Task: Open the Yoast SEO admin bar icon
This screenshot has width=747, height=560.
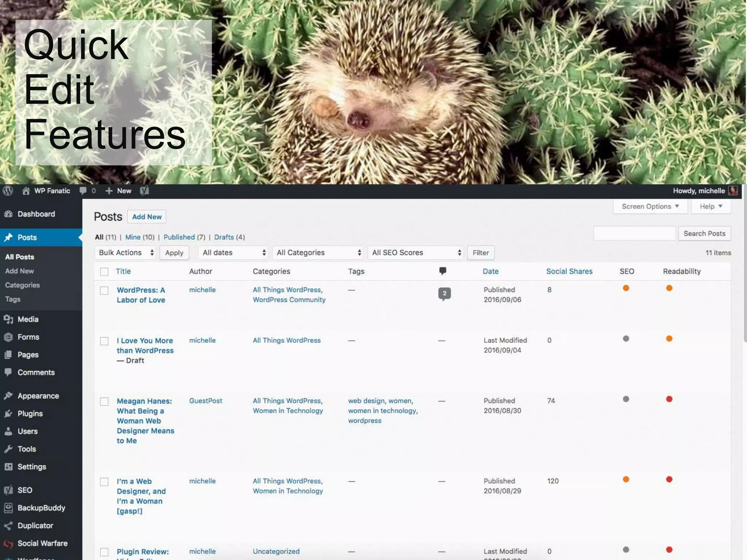Action: (x=144, y=191)
